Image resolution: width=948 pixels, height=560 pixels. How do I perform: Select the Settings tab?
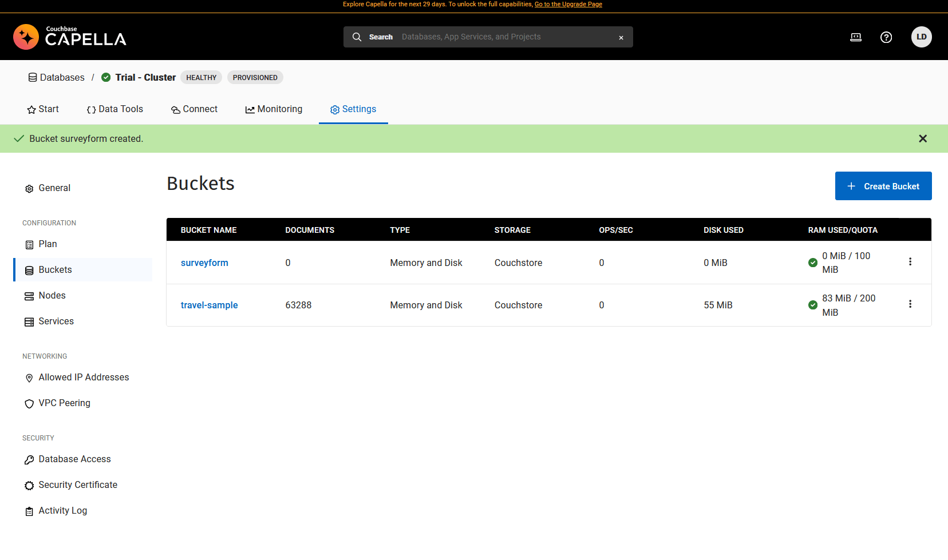[x=353, y=109]
